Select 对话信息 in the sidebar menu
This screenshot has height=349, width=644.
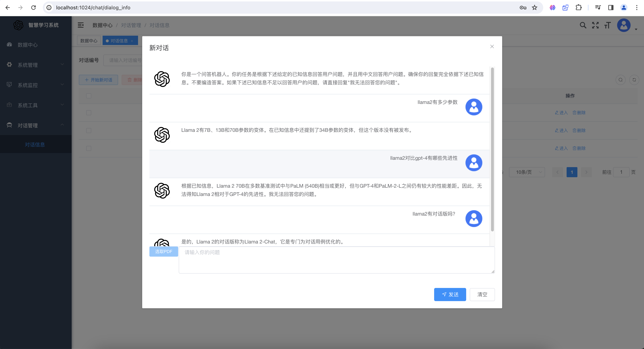(x=35, y=144)
